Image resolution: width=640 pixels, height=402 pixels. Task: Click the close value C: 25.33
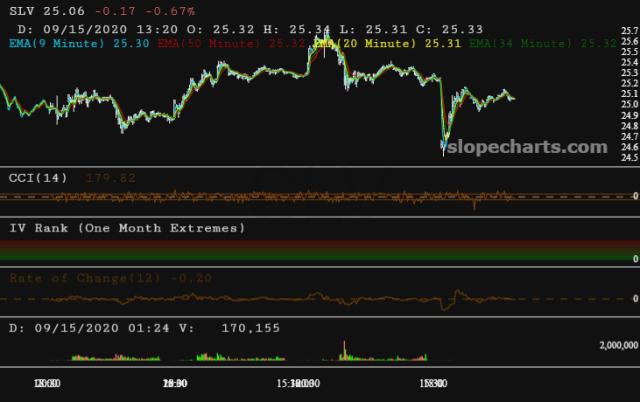449,29
